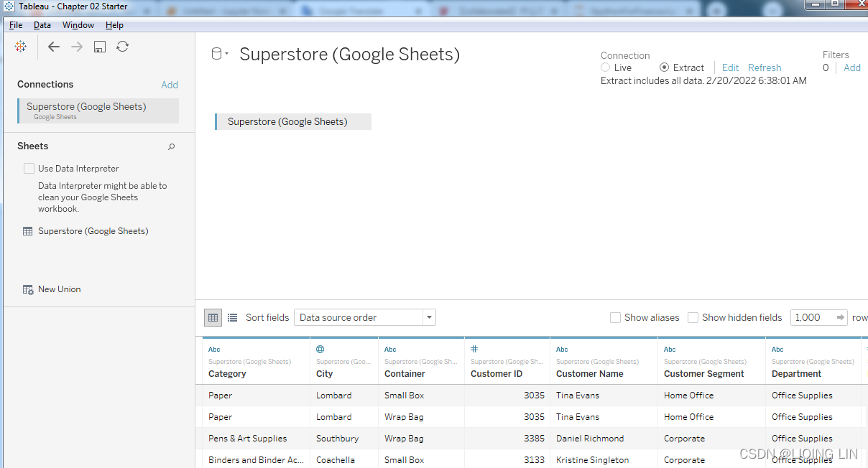
Task: Select Superstore (Google Sheets) sheet in Sheets list
Action: (x=93, y=231)
